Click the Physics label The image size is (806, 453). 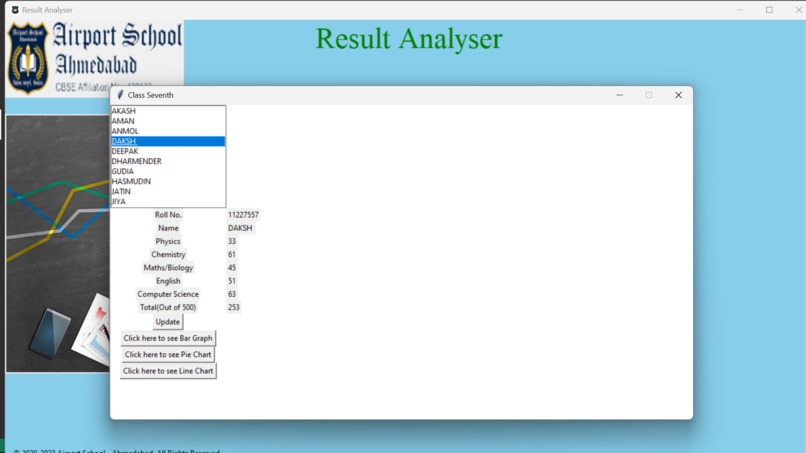tap(168, 242)
